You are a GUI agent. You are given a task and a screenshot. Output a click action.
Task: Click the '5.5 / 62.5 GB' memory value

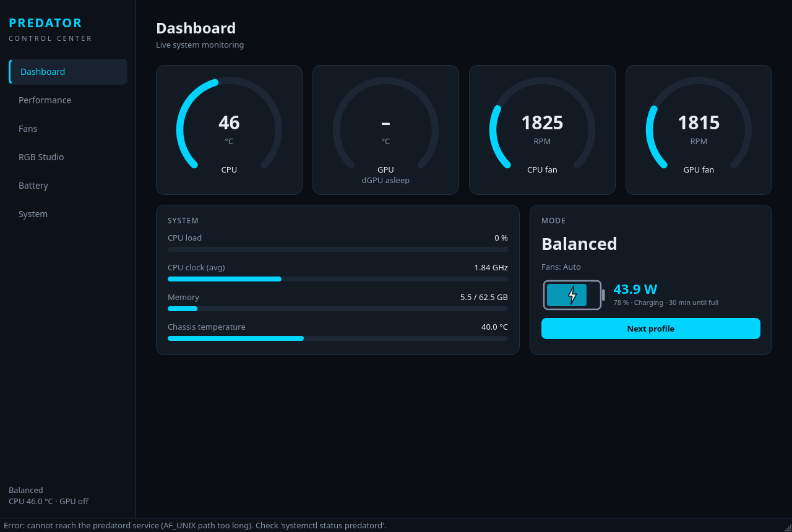484,298
